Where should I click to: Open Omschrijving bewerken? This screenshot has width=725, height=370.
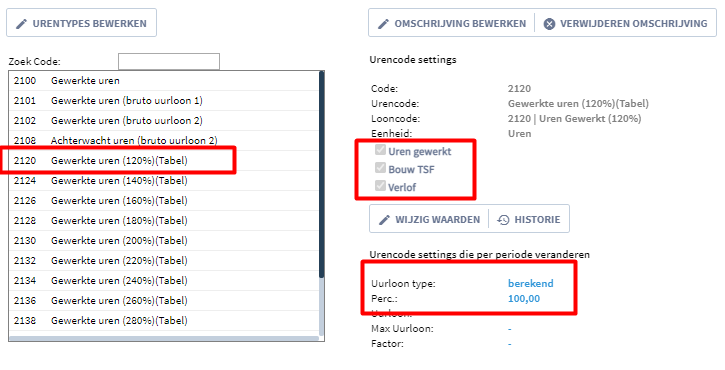[x=452, y=23]
